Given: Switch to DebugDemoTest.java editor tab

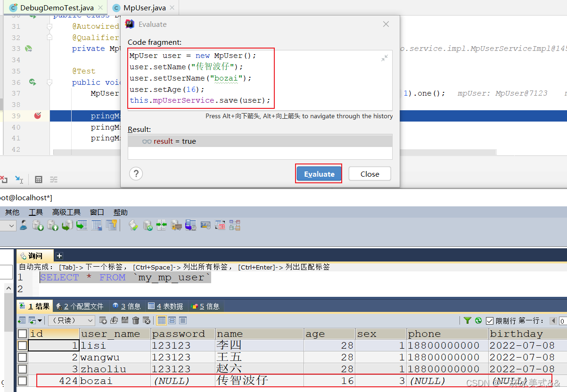Looking at the screenshot, I should (x=54, y=8).
